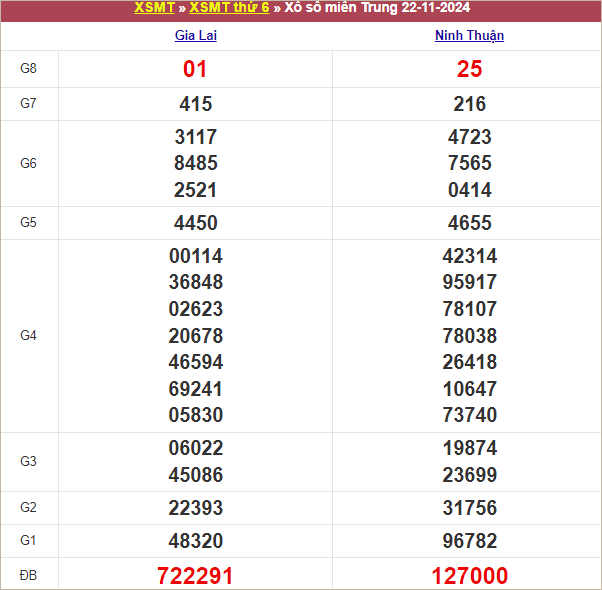Image resolution: width=602 pixels, height=590 pixels.
Task: Click Gia Lai special prize 722291
Action: pyautogui.click(x=195, y=576)
